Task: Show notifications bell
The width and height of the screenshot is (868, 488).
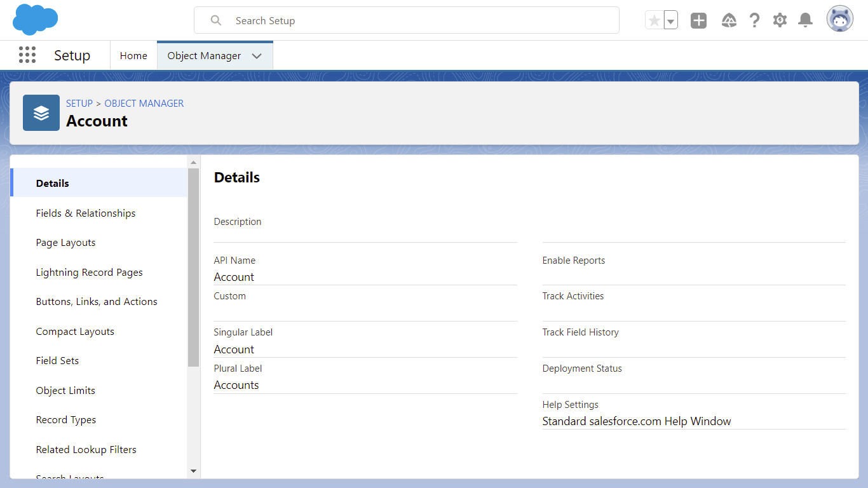Action: click(x=805, y=20)
